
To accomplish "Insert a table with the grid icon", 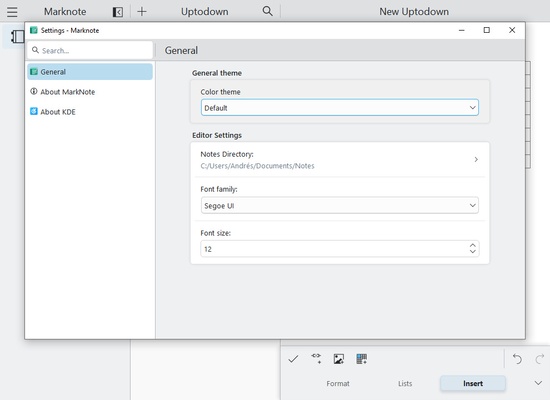I will pos(361,359).
